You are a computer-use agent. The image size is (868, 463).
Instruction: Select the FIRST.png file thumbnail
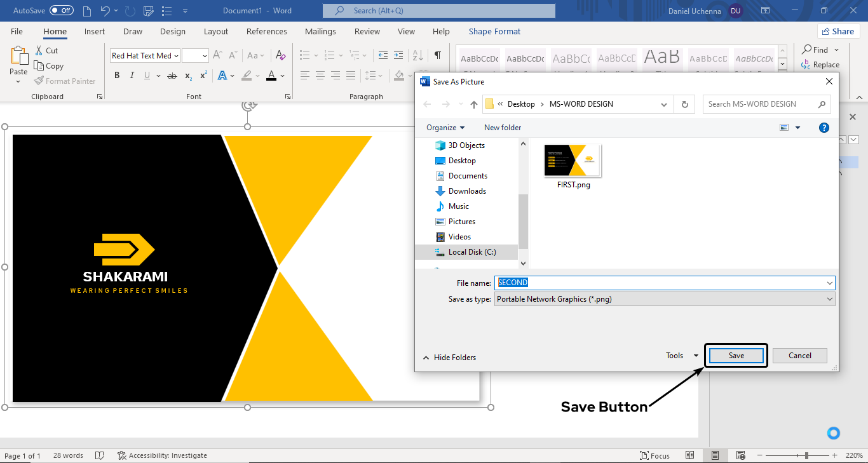573,161
